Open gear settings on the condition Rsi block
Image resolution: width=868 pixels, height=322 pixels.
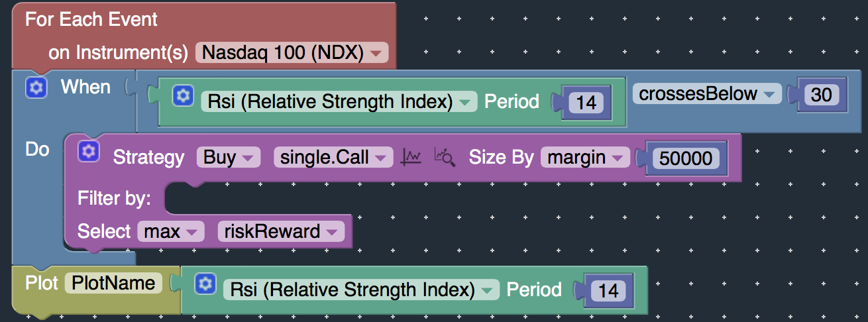pyautogui.click(x=182, y=96)
